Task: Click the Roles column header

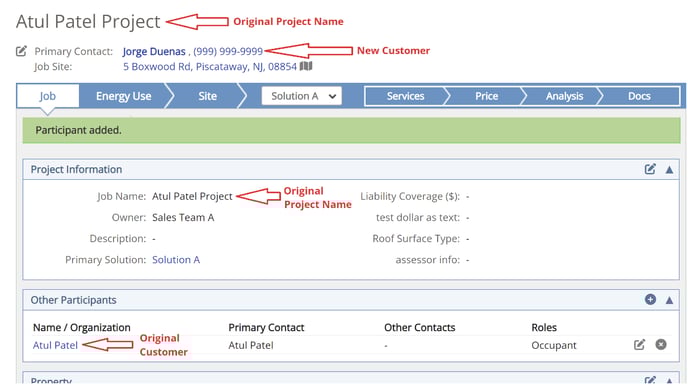Action: [544, 328]
